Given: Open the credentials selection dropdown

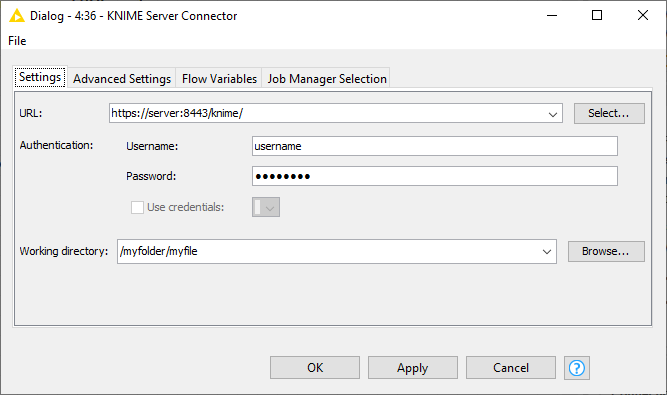Looking at the screenshot, I should 266,207.
